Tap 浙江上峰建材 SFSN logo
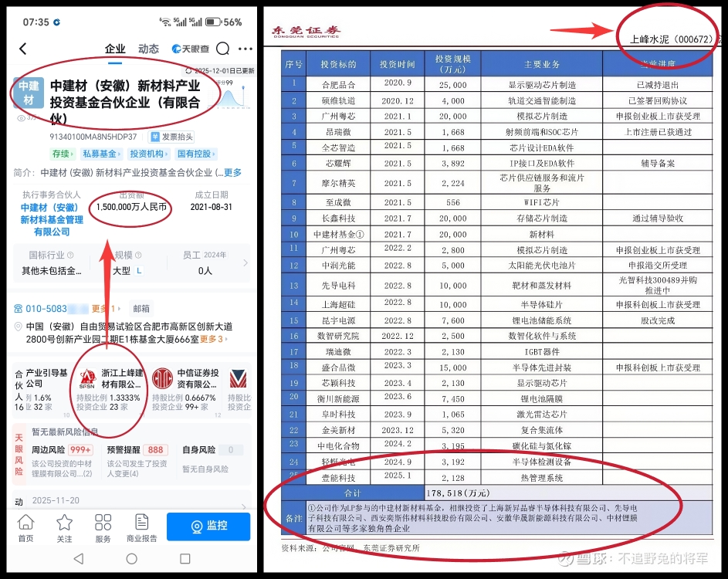 pyautogui.click(x=86, y=379)
